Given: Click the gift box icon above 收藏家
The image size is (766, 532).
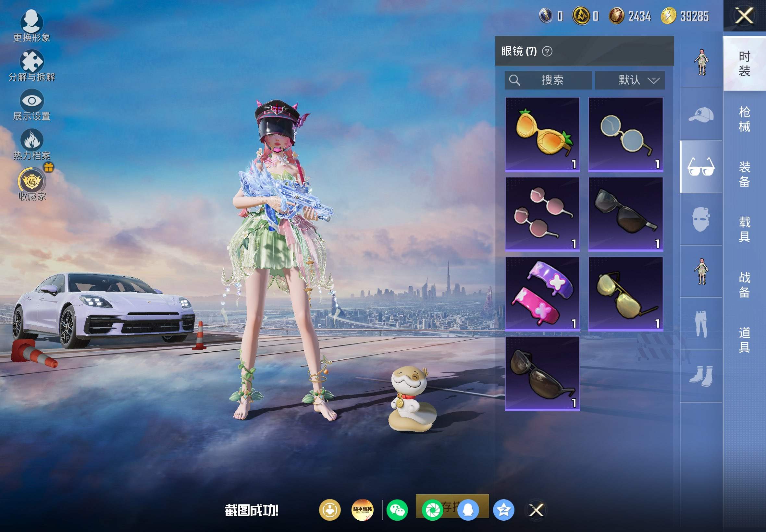Looking at the screenshot, I should [49, 167].
